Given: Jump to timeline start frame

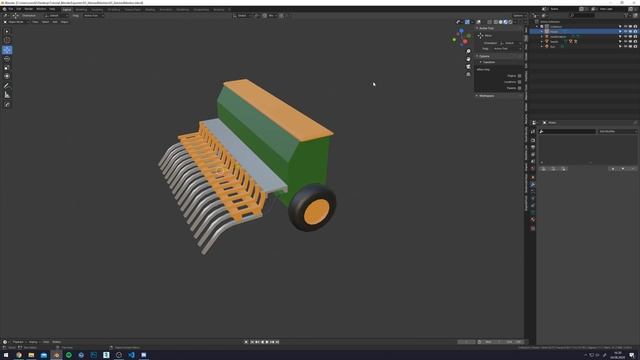Looking at the screenshot, I should coord(252,342).
